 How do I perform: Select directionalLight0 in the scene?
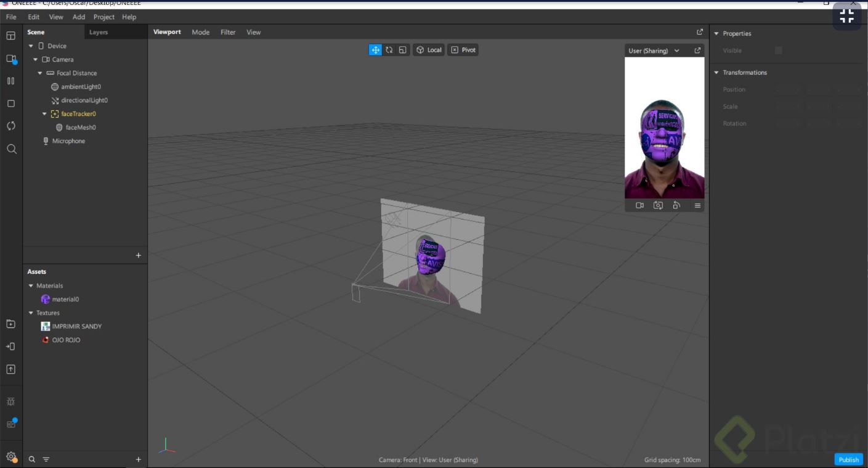pyautogui.click(x=79, y=101)
